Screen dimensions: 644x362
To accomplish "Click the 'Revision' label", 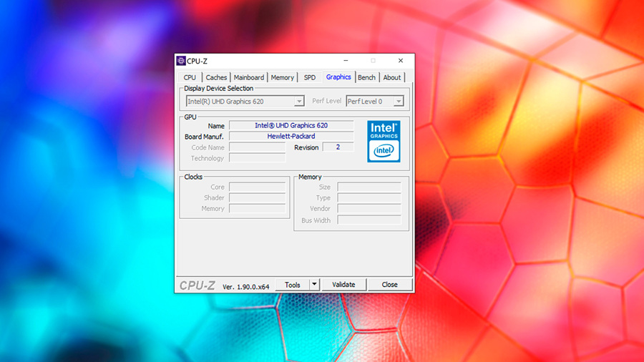I will coord(306,147).
